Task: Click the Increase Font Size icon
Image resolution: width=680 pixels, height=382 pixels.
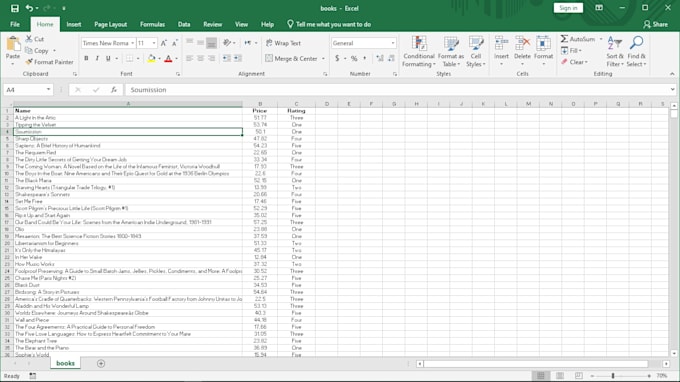Action: (163, 43)
